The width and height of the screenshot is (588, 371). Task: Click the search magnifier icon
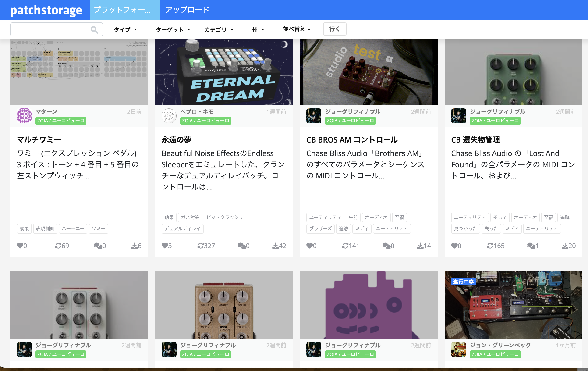pyautogui.click(x=94, y=30)
